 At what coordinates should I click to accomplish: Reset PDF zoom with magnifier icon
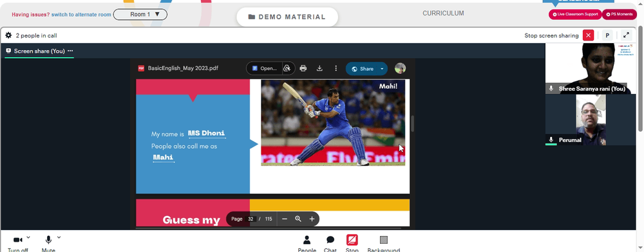(x=298, y=219)
